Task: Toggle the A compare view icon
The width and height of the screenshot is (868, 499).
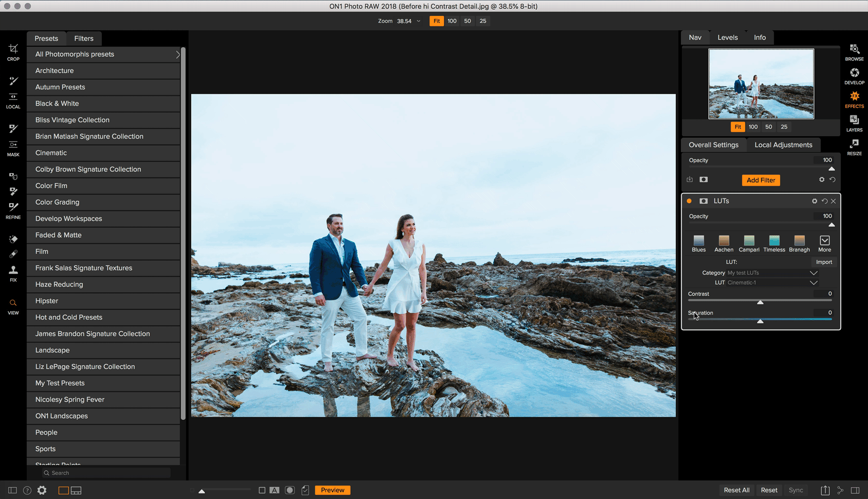Action: (275, 490)
